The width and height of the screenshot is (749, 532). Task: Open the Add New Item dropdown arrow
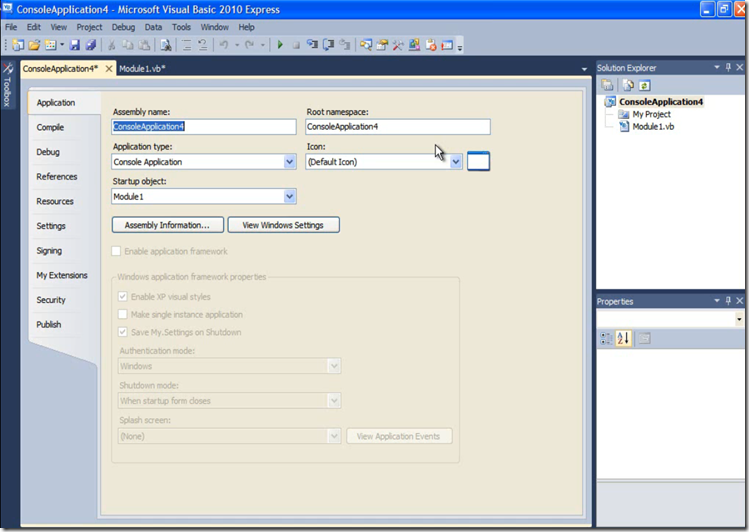point(62,45)
